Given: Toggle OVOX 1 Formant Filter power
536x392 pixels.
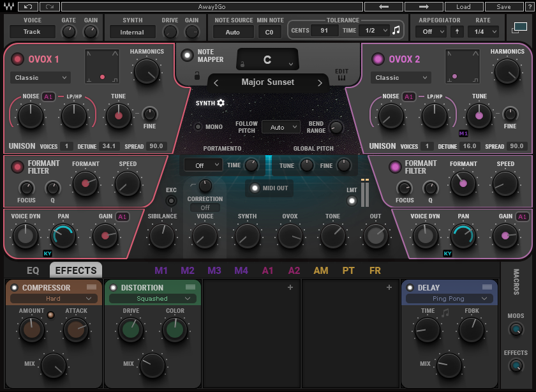Looking at the screenshot, I should (17, 167).
